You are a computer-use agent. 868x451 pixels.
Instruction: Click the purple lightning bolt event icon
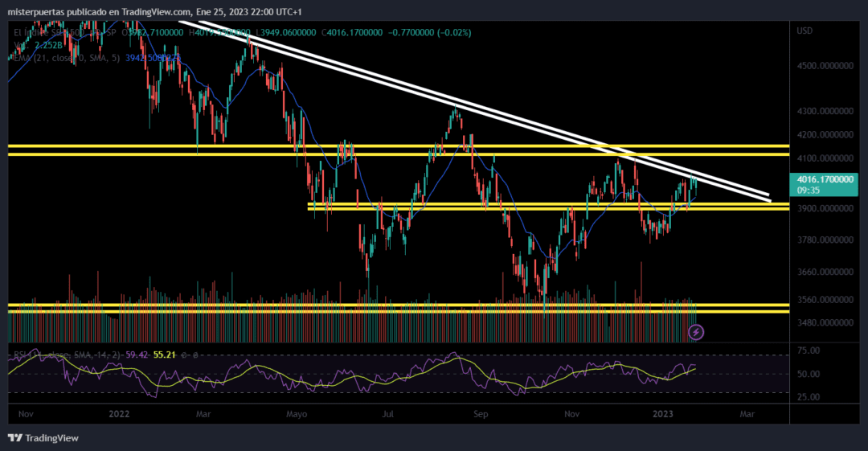point(697,331)
